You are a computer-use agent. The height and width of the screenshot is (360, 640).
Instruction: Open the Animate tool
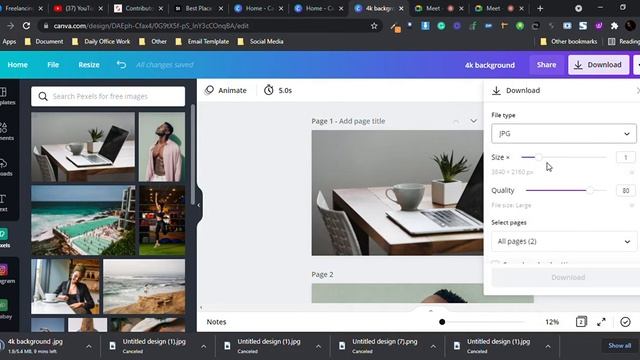coord(226,90)
